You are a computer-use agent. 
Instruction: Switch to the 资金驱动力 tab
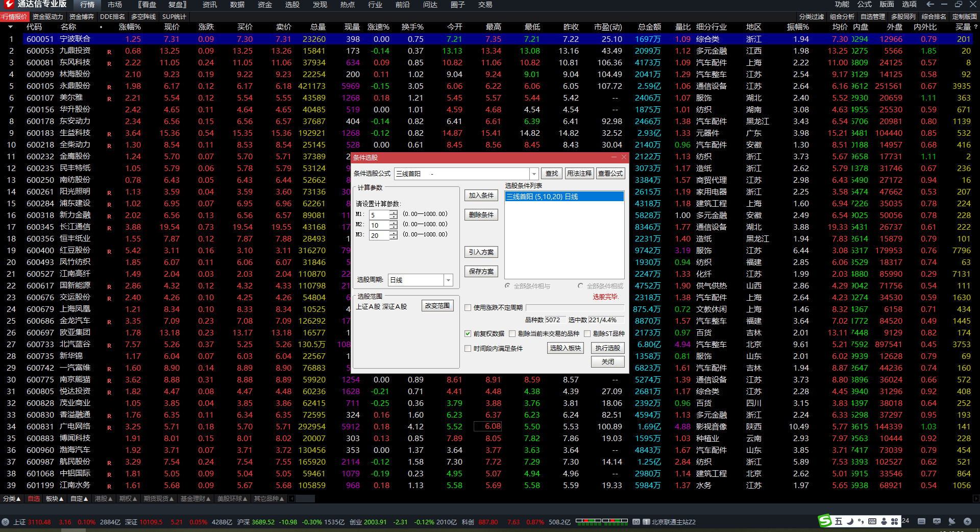point(47,17)
